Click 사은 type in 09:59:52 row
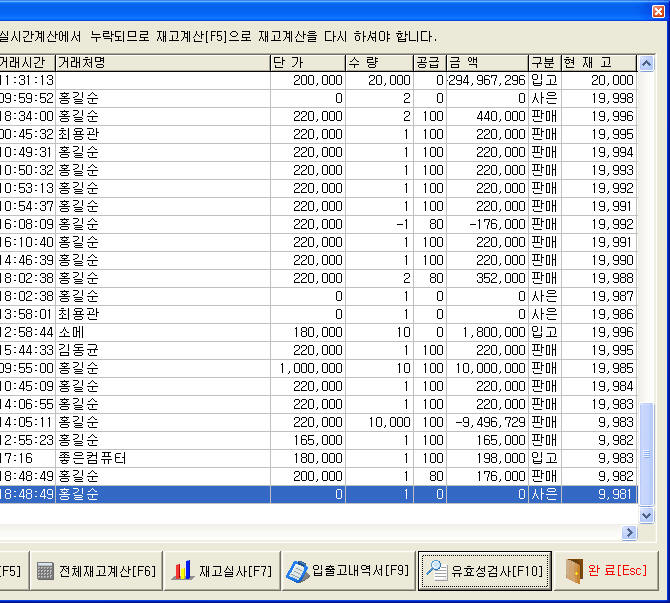 click(x=544, y=98)
